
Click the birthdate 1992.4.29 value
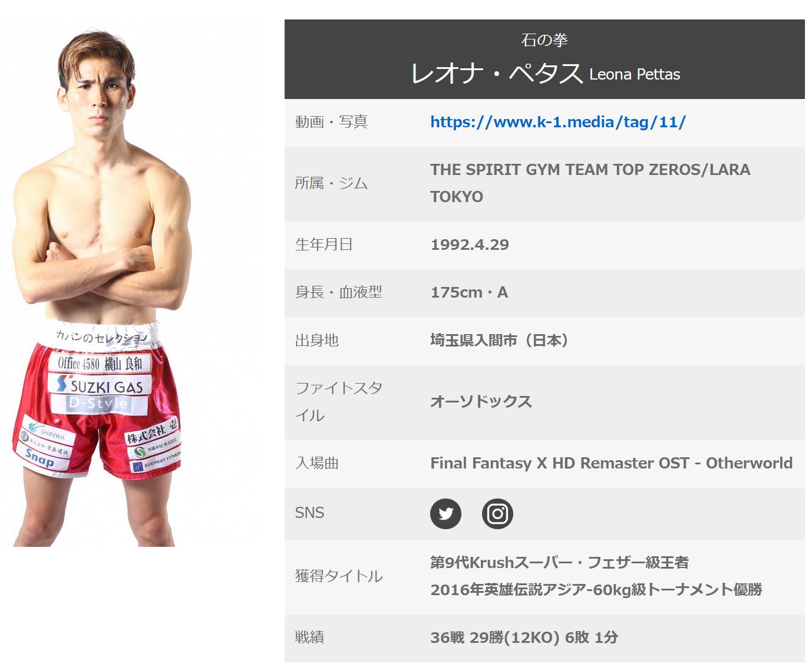[470, 245]
